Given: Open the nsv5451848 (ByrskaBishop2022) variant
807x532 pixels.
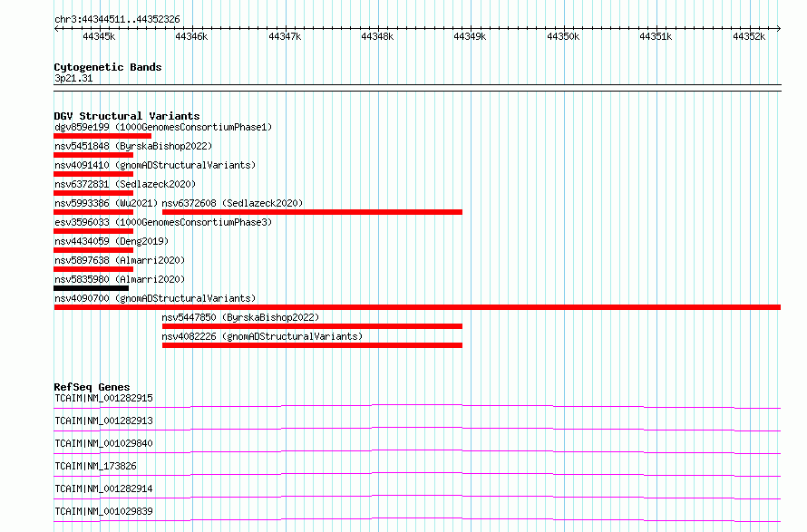Looking at the screenshot, I should point(133,146).
